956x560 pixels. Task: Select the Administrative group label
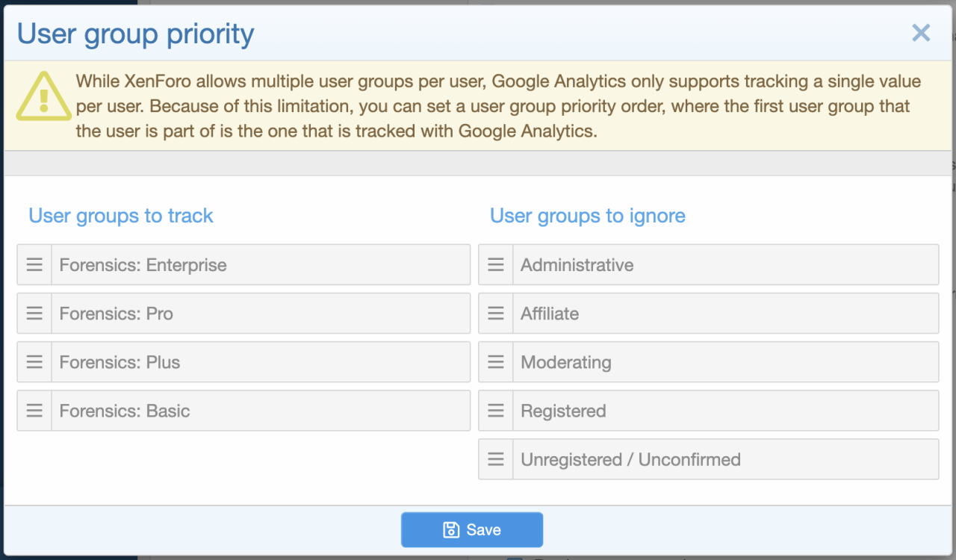(577, 265)
